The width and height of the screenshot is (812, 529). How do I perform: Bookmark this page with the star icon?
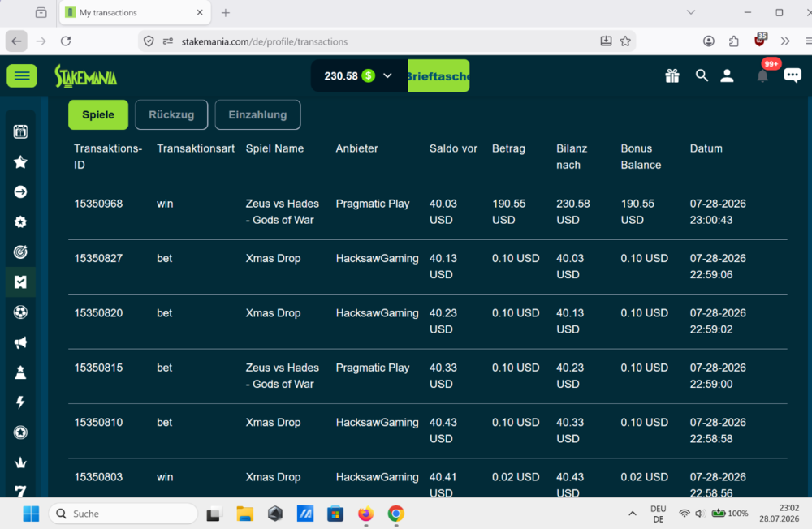pos(625,41)
